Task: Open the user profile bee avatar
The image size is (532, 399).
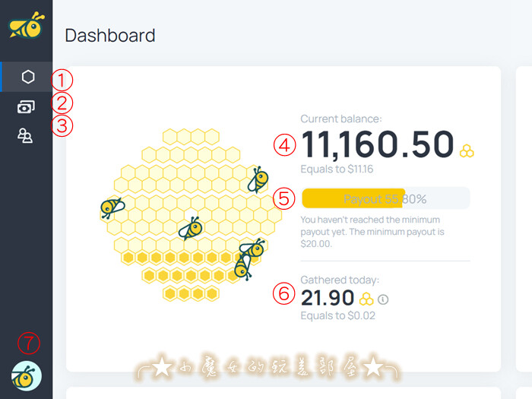Action: (27, 375)
